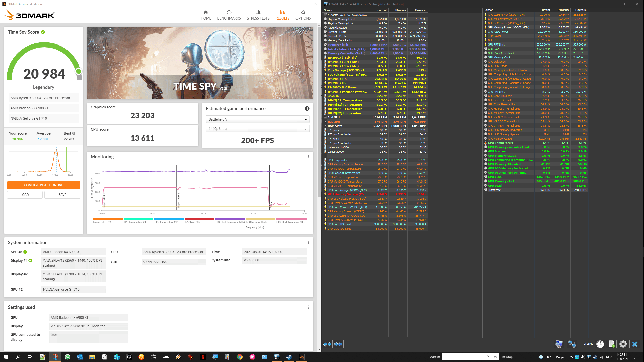Image resolution: width=644 pixels, height=362 pixels.
Task: Toggle the CPU Temperature legend swatch
Action: (138, 219)
